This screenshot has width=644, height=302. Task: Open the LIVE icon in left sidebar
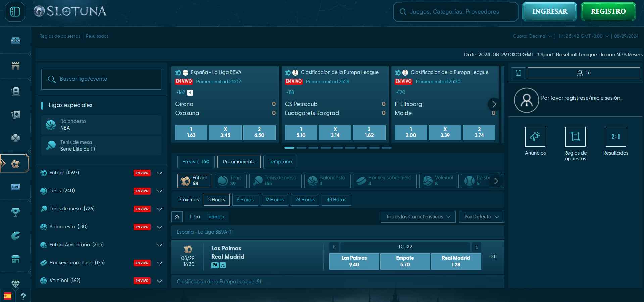15,187
